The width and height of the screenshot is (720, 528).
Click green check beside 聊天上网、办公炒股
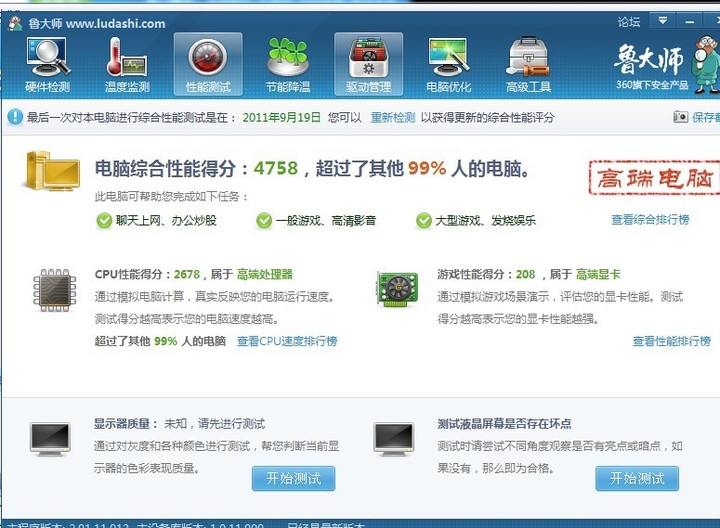click(104, 221)
